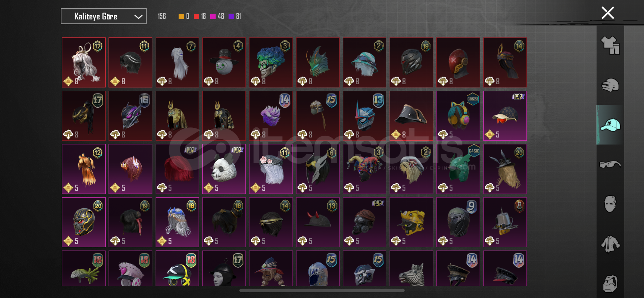This screenshot has width=644, height=298.
Task: Open the outfits t-shirt category icon
Action: pos(610,46)
